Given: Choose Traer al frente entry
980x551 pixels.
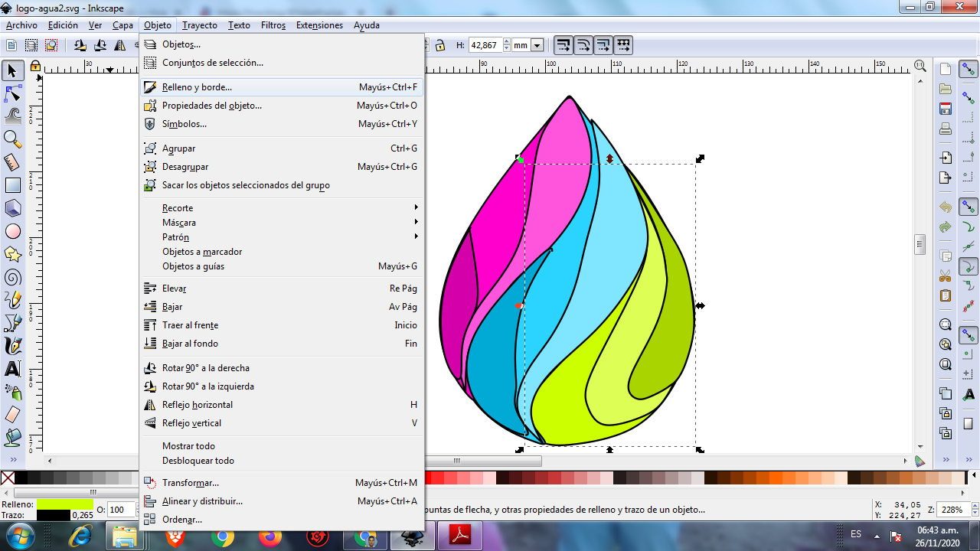Looking at the screenshot, I should 282,325.
